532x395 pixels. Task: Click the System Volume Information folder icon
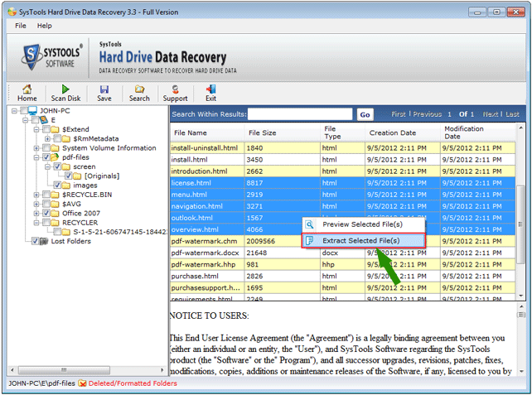click(55, 148)
